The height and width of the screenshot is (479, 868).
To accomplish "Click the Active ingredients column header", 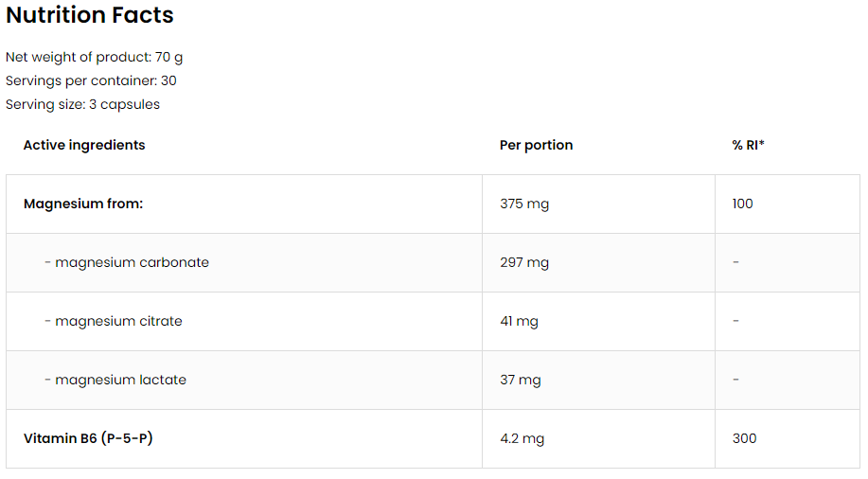I will pyautogui.click(x=84, y=145).
